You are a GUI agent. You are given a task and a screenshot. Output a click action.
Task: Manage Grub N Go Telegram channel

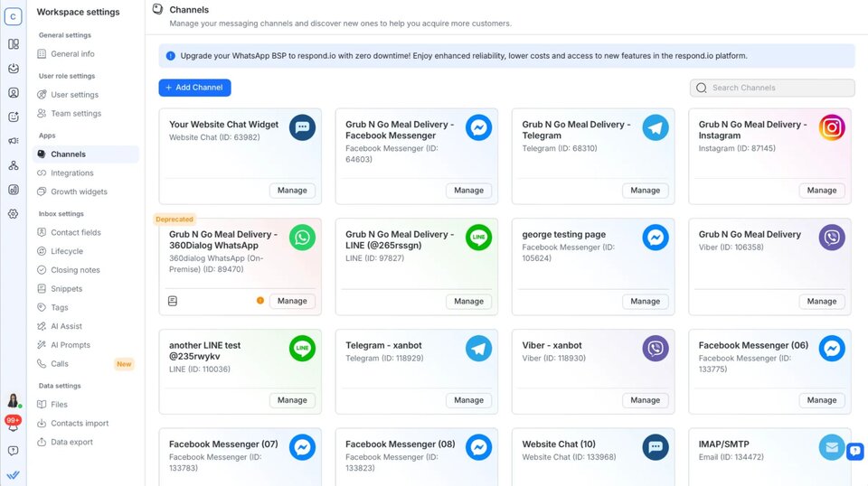click(645, 191)
